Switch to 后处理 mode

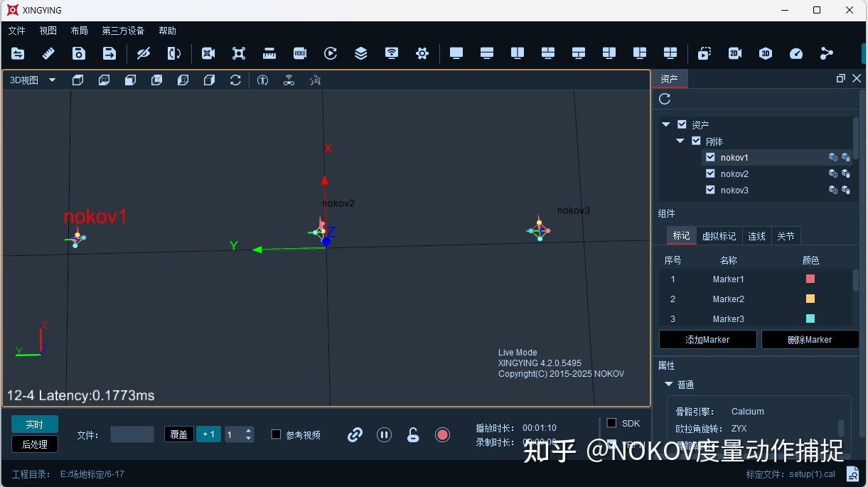click(34, 444)
